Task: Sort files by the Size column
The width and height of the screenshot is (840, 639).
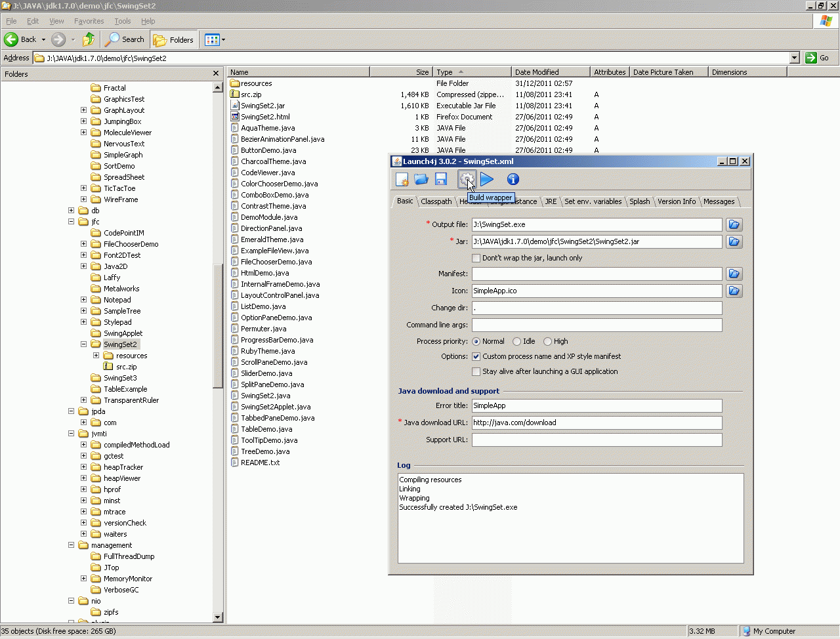Action: click(x=400, y=72)
